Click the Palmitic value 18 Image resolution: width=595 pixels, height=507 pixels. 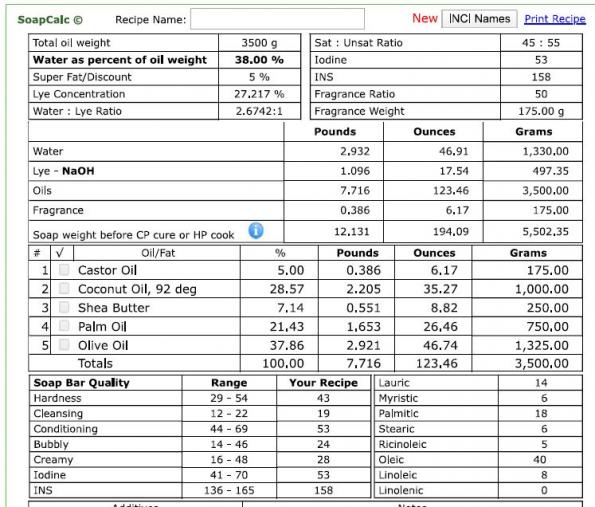(541, 414)
